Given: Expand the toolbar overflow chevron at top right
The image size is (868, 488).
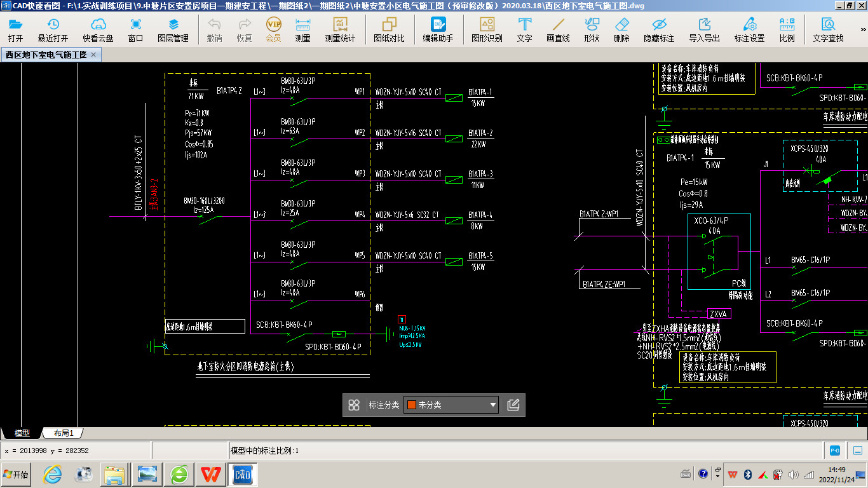Looking at the screenshot, I should [x=863, y=30].
